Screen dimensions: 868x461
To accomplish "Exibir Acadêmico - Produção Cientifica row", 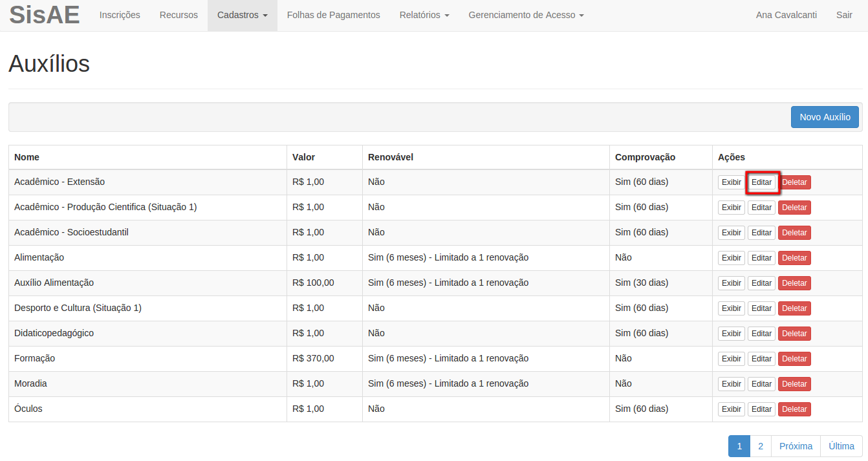I will click(732, 208).
